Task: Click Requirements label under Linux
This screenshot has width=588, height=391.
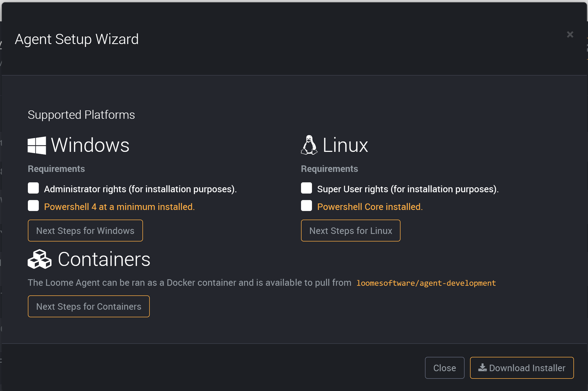Action: (329, 169)
